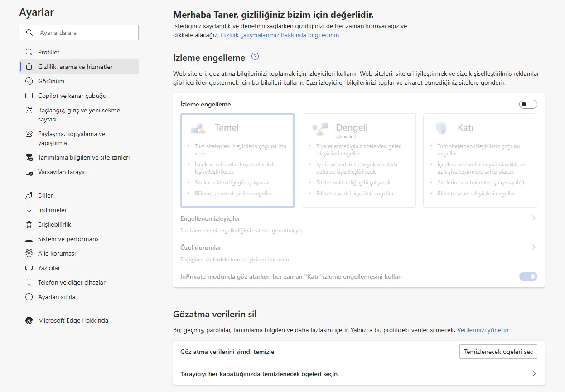
Task: Click the Aile koruması family icon
Action: tap(29, 253)
